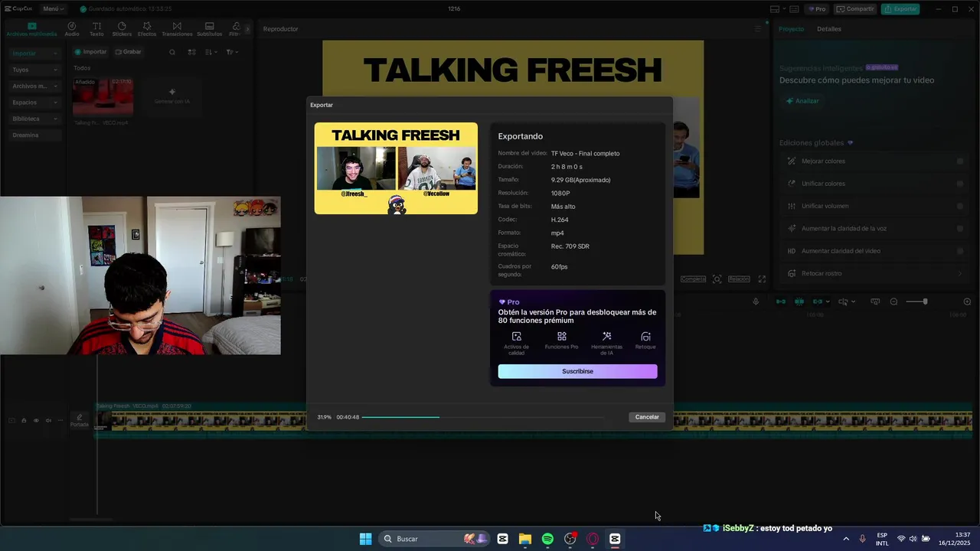980x551 pixels.
Task: Click the timeline microphone record icon
Action: click(756, 302)
